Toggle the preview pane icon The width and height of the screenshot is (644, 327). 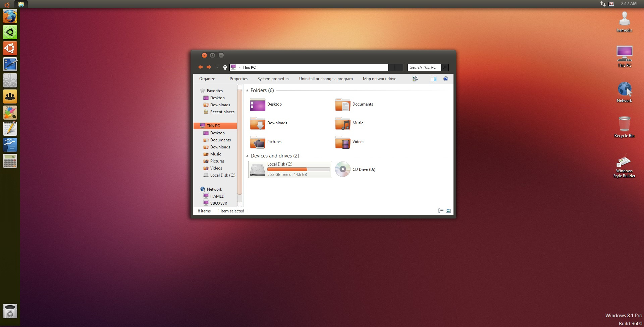(x=433, y=79)
